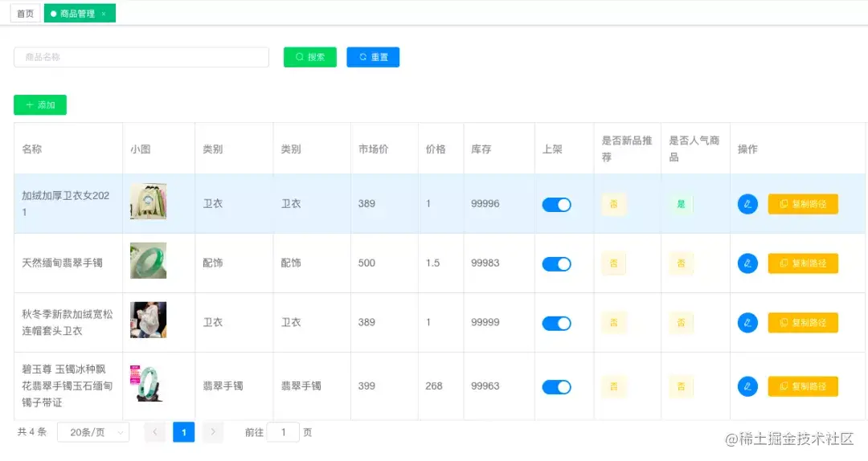Open the 天然缅甸翡翠手镯 product thumbnail

coord(149,261)
